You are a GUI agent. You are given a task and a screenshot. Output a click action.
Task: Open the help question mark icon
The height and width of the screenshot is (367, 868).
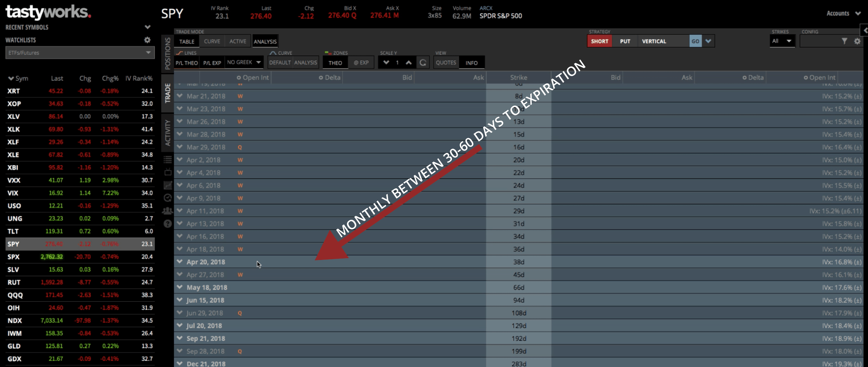point(167,224)
